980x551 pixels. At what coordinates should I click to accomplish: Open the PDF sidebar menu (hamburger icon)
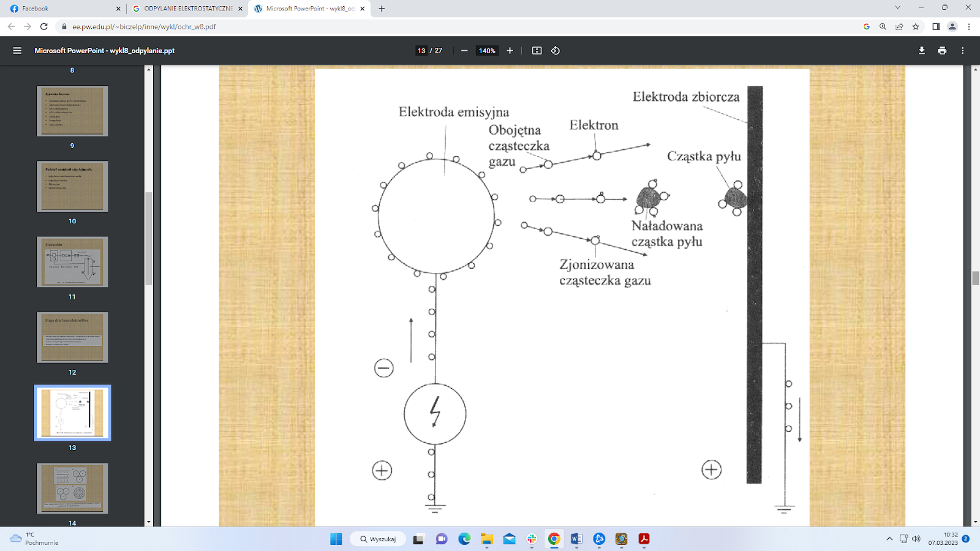pos(17,51)
